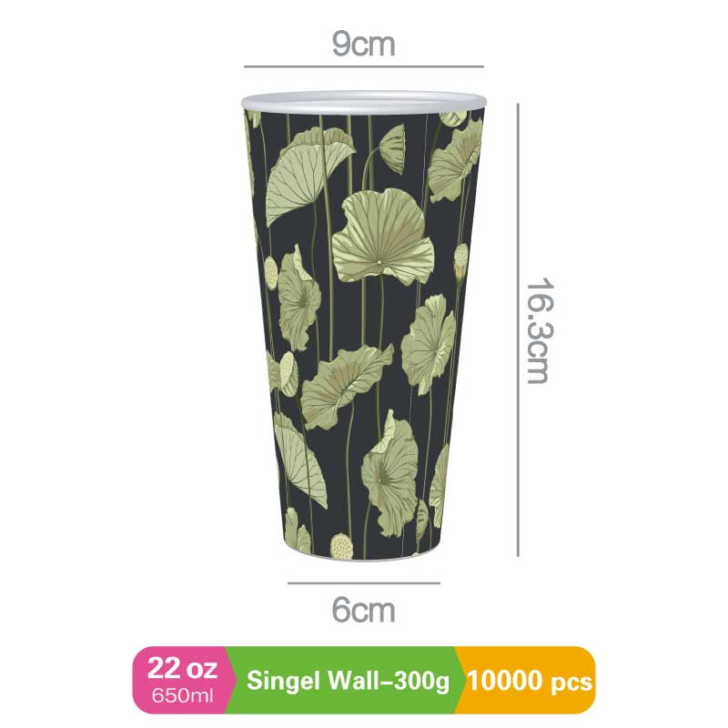
Task: Click the 650ml capacity text
Action: (x=183, y=696)
